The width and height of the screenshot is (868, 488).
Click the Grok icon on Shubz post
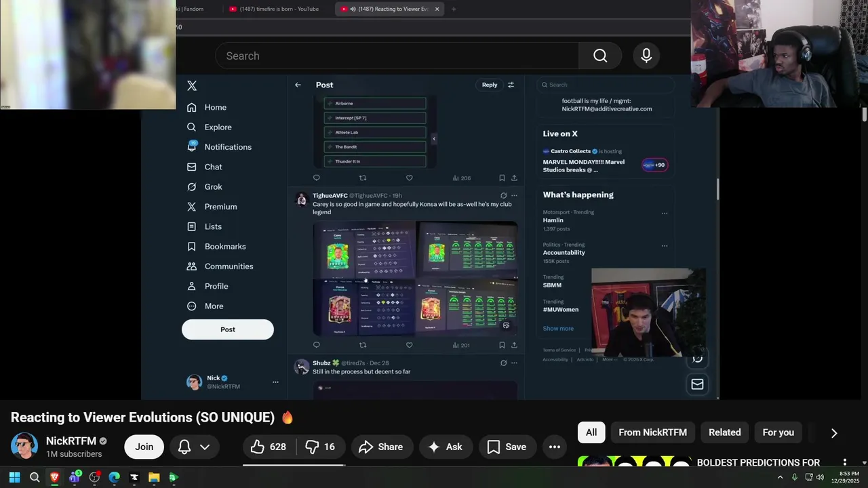[x=503, y=363]
